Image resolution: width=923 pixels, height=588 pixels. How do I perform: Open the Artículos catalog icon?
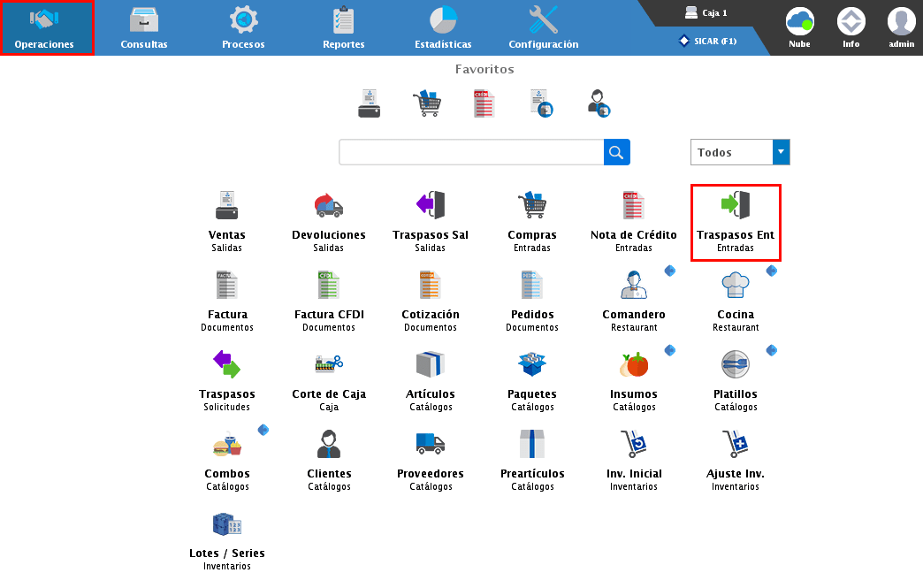pos(431,364)
